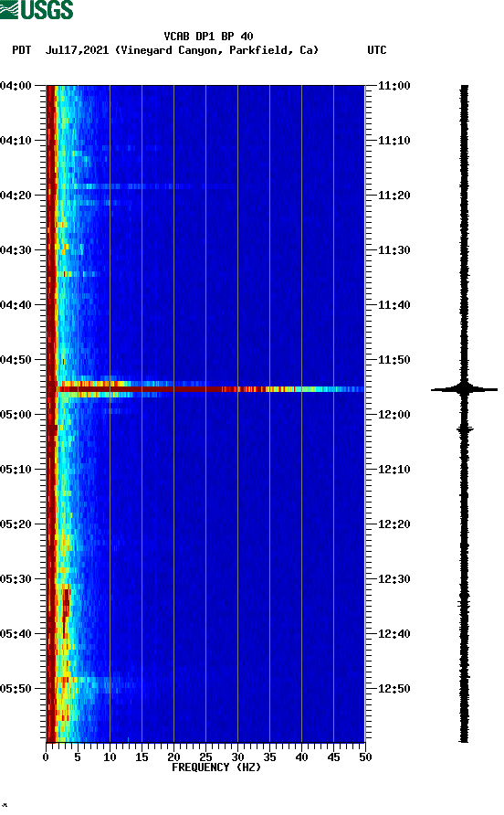Click the date text 'Jul17,2021'
Image resolution: width=504 pixels, height=815 pixels.
pyautogui.click(x=77, y=50)
